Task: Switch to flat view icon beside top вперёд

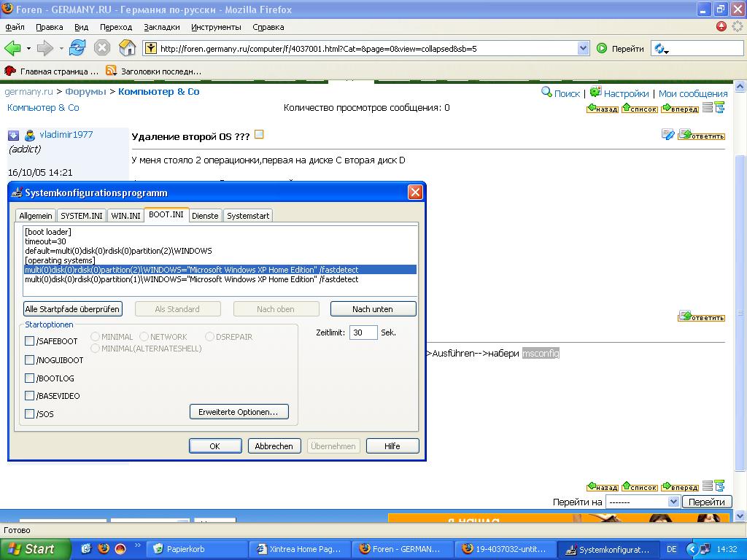Action: tap(708, 108)
